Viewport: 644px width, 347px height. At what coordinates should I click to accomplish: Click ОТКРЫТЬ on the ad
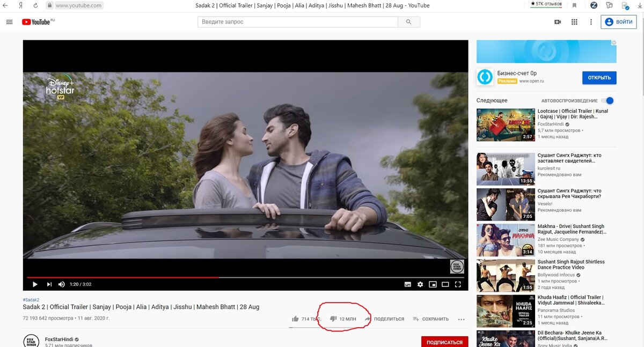(599, 78)
